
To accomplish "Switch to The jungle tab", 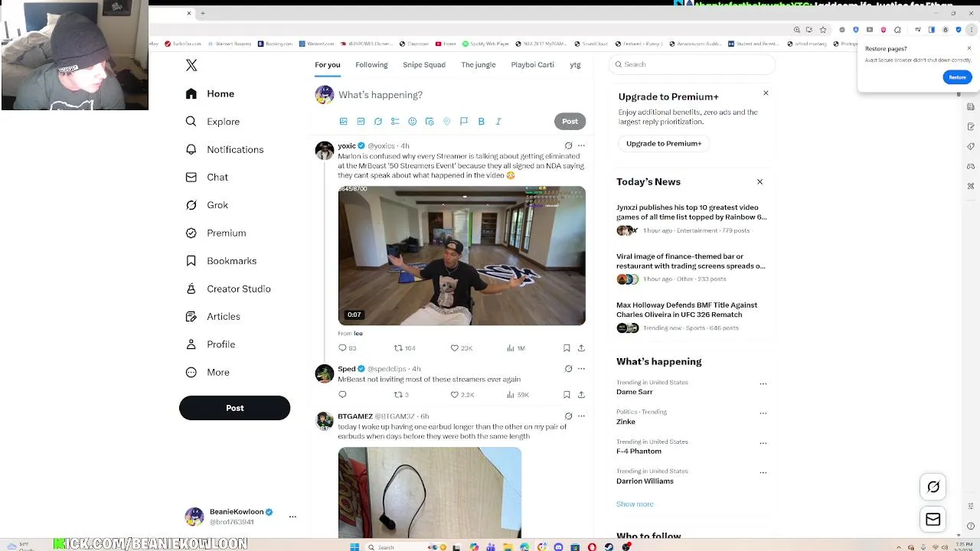I will pyautogui.click(x=479, y=65).
